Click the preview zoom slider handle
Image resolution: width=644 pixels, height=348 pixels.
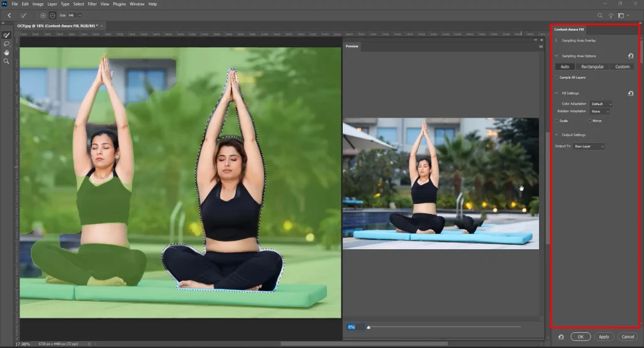pos(369,327)
